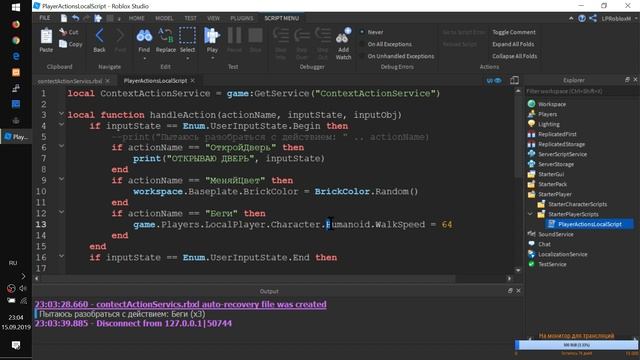This screenshot has height=360, width=640.
Task: Switch to the HOME ribbon tab
Action: click(136, 18)
